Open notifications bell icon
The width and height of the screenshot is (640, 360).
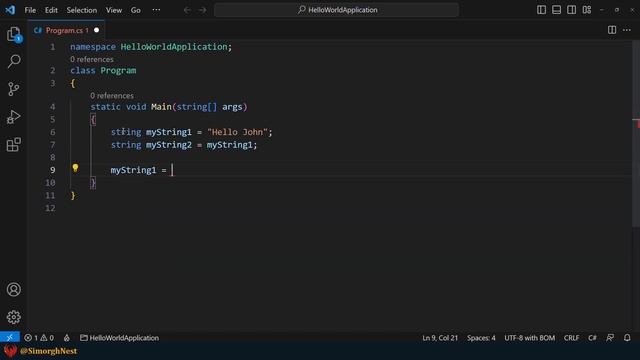point(627,338)
